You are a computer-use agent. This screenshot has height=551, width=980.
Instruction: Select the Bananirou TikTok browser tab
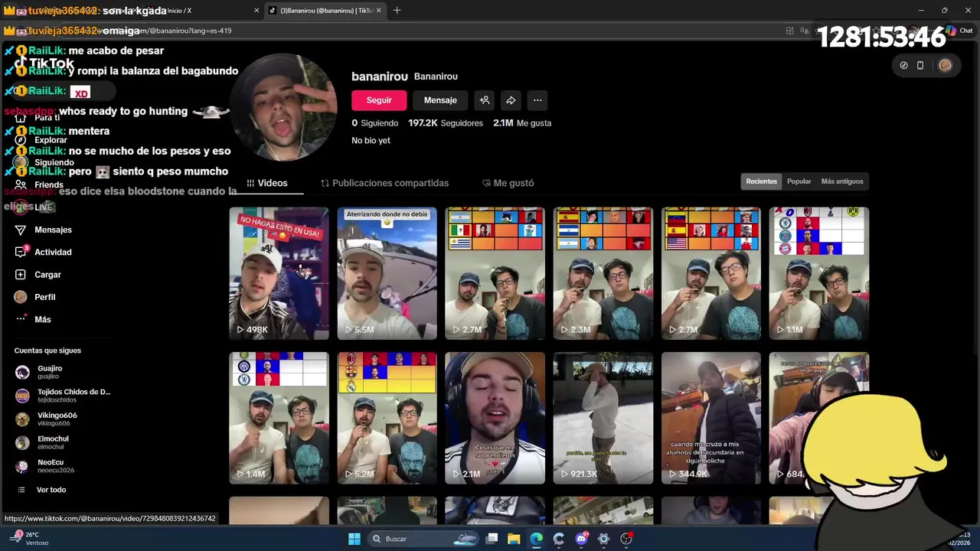pos(325,11)
